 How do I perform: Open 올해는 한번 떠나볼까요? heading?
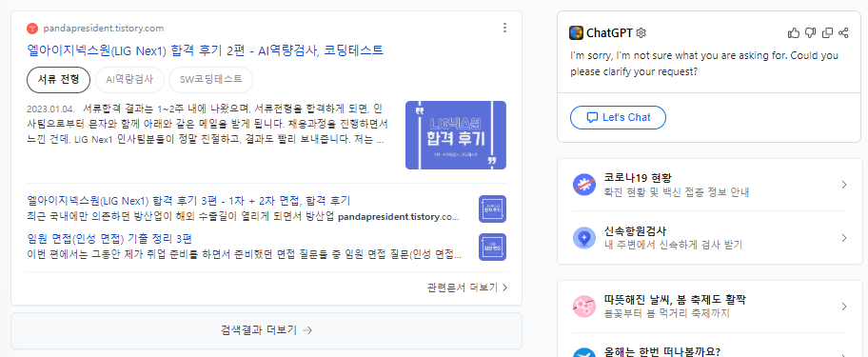click(661, 352)
